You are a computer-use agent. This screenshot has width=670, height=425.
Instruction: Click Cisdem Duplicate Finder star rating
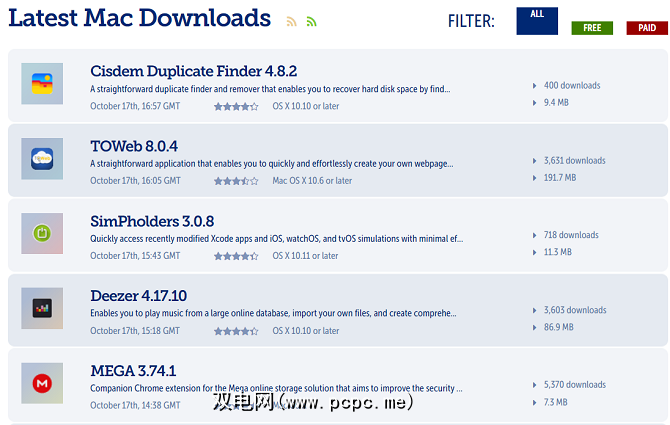pyautogui.click(x=236, y=106)
